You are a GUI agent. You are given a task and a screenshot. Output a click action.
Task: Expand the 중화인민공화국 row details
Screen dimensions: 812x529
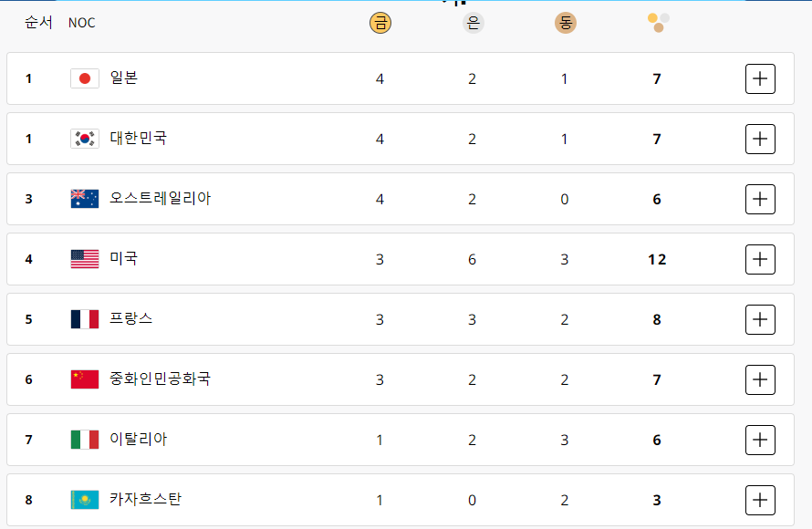point(760,379)
